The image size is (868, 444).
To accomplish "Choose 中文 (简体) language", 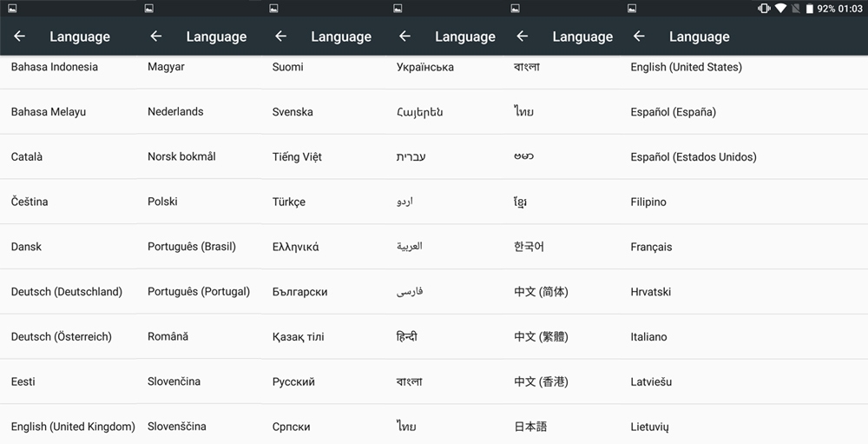I will pyautogui.click(x=541, y=292).
